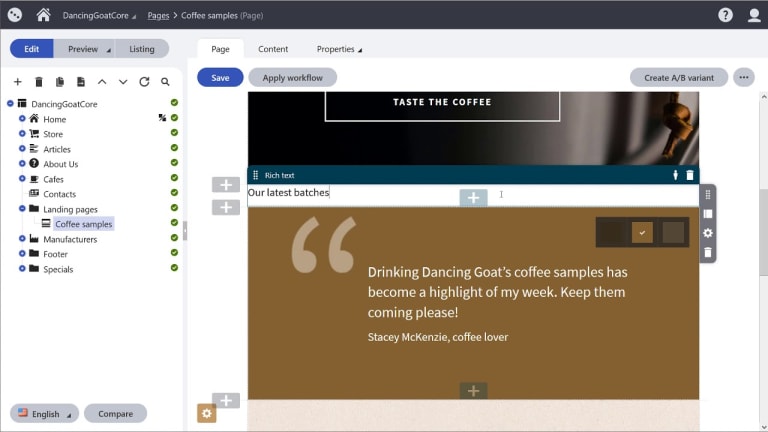
Task: Add a new page with plus icon
Action: [x=18, y=82]
